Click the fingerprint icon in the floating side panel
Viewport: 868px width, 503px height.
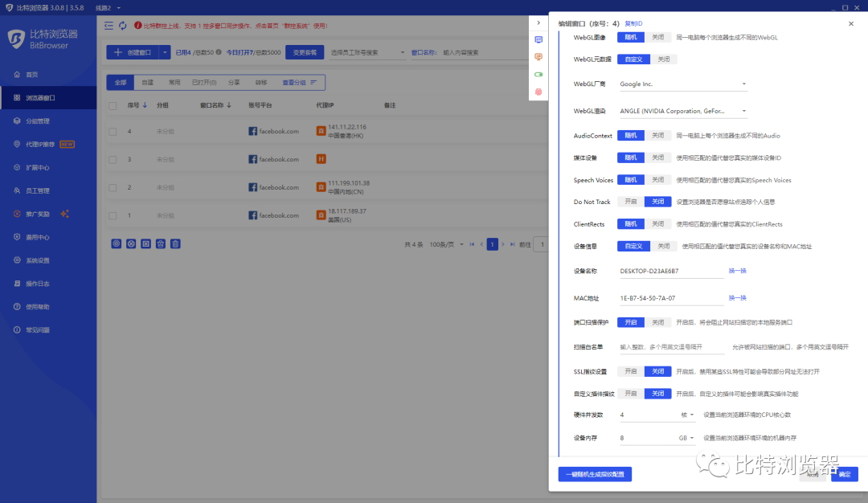tap(538, 92)
